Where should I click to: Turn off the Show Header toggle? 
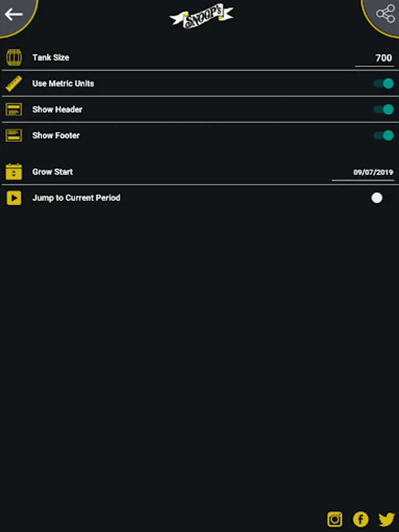click(x=384, y=109)
